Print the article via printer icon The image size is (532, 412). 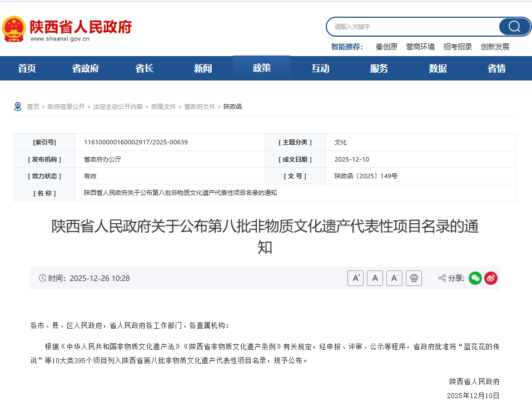[x=414, y=278]
